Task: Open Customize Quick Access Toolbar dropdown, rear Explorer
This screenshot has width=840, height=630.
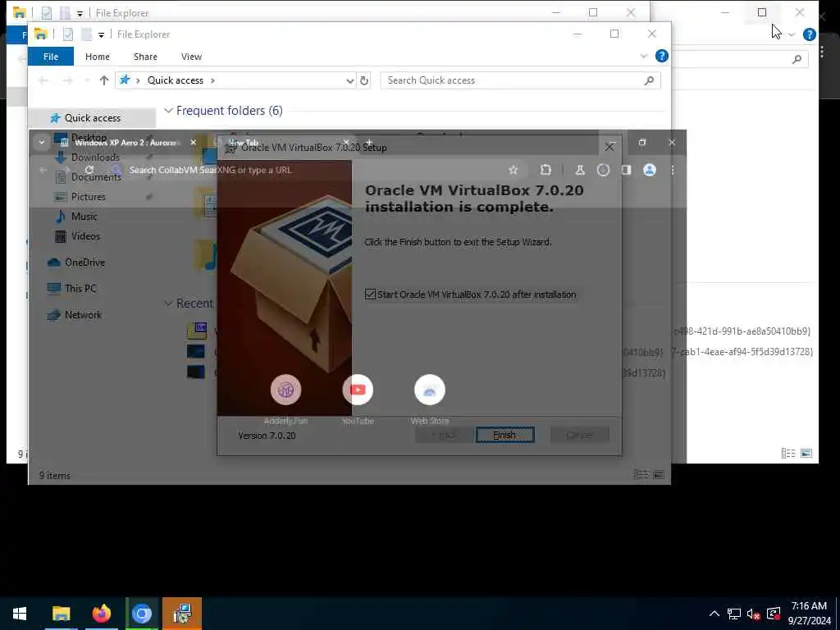Action: pyautogui.click(x=80, y=13)
